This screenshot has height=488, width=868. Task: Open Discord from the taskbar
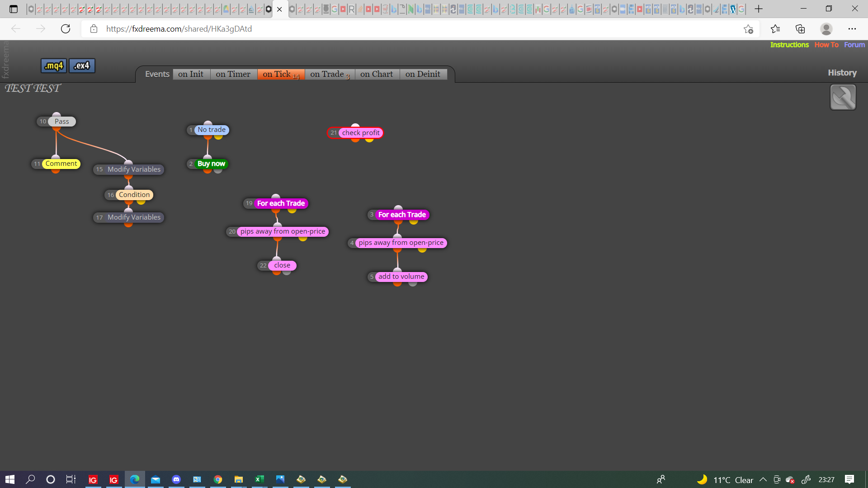tap(176, 479)
